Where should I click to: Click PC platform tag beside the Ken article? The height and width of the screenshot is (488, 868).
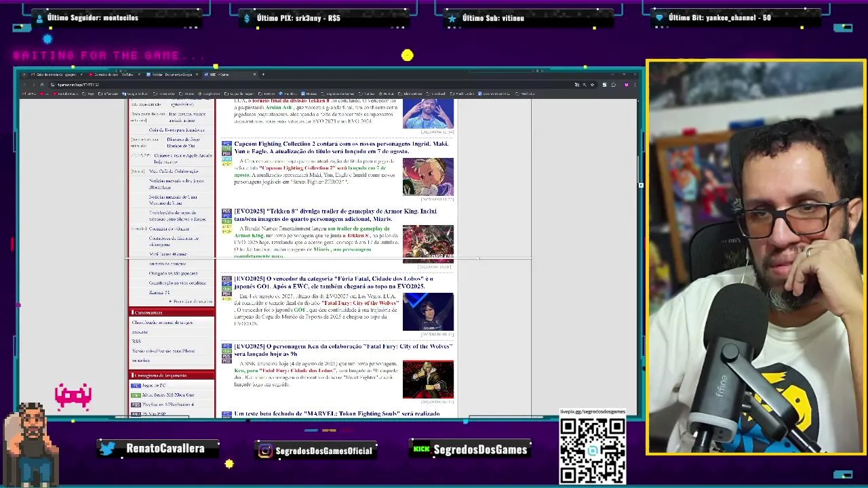tap(226, 347)
